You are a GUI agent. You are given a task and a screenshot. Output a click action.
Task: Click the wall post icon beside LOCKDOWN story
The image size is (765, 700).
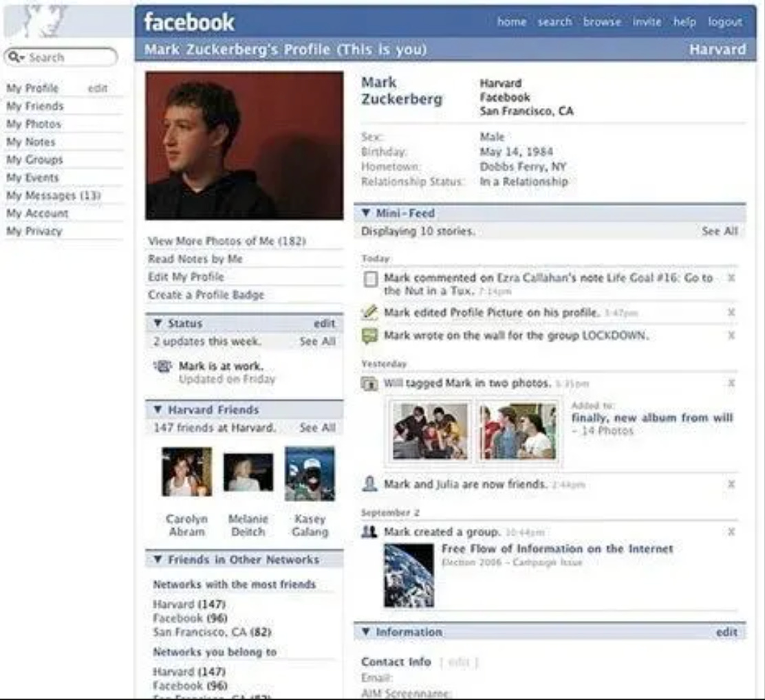370,336
